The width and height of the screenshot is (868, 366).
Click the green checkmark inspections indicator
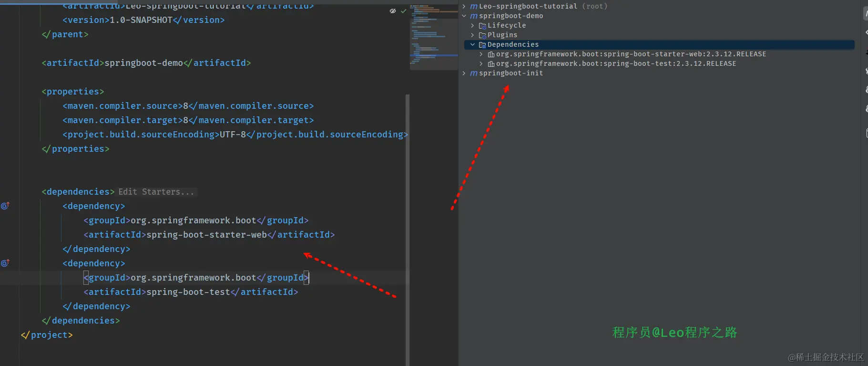coord(404,11)
